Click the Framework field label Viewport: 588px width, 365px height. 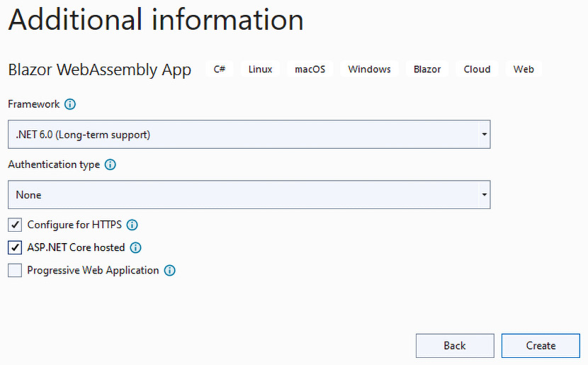(34, 104)
